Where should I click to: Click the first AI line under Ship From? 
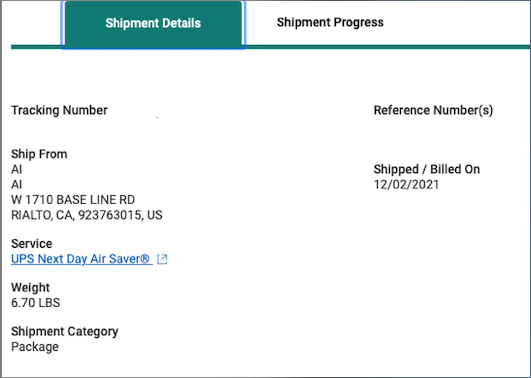pyautogui.click(x=17, y=169)
